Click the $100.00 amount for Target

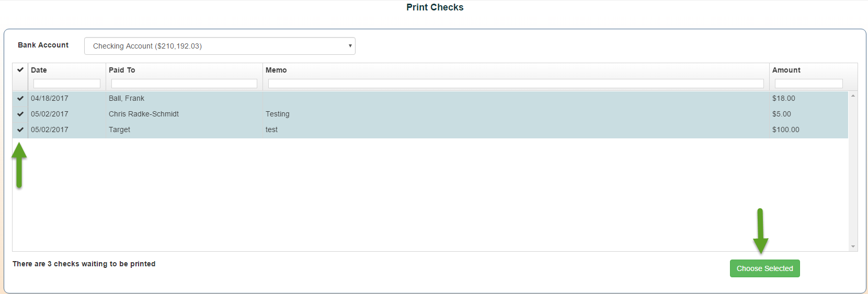click(785, 130)
